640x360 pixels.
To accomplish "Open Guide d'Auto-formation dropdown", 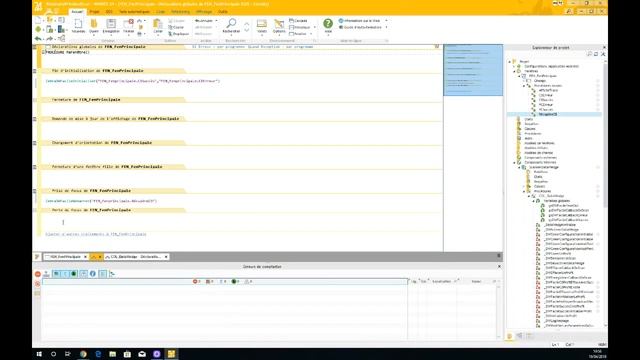I will [386, 27].
